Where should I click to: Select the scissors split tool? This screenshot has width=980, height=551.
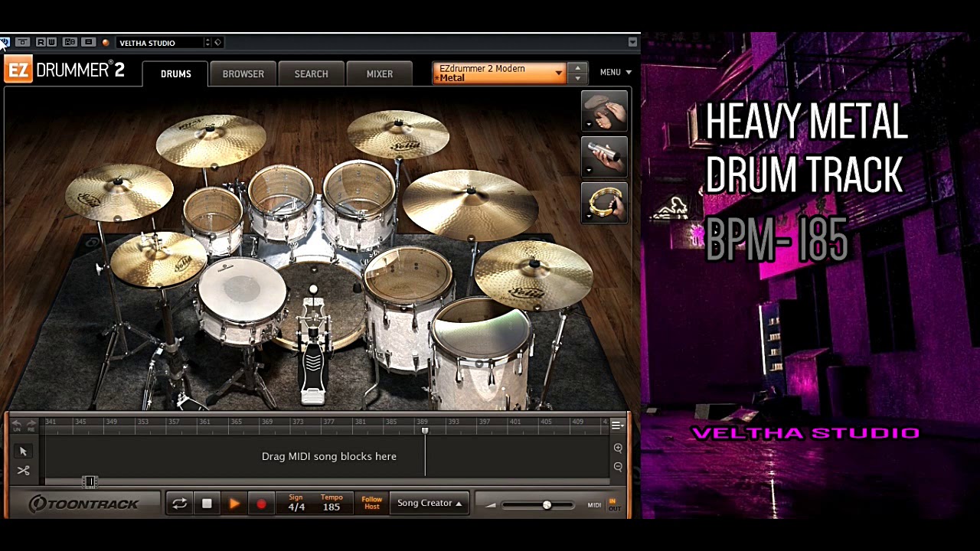[x=23, y=471]
